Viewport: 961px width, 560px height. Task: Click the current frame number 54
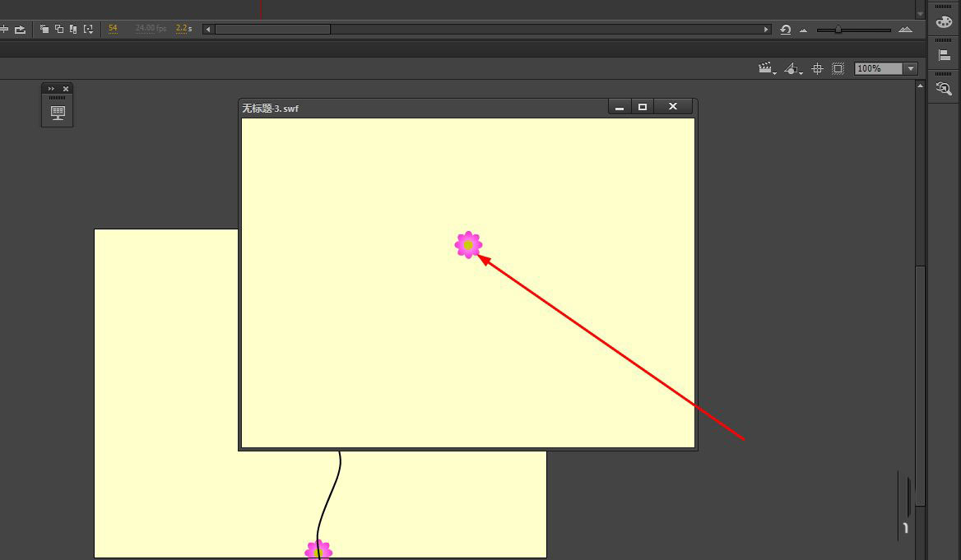pos(113,28)
